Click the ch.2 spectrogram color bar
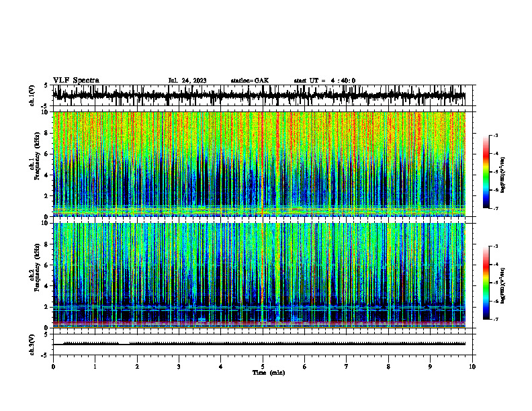This screenshot has height=411, width=532. tap(486, 283)
